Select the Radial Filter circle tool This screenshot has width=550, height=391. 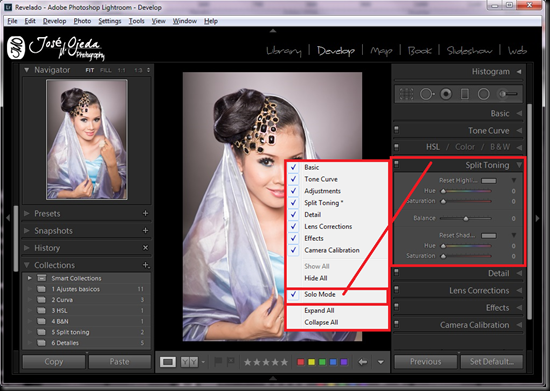[x=484, y=94]
